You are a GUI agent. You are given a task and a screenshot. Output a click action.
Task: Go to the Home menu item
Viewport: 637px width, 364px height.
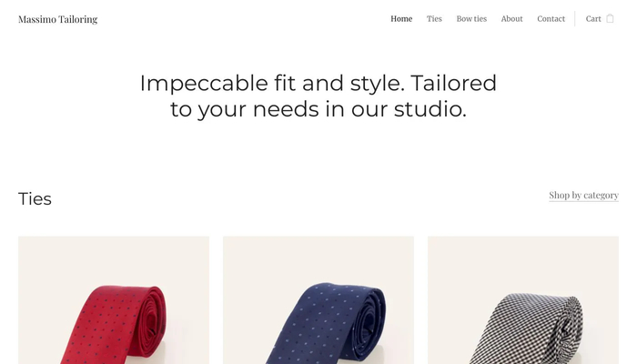click(x=401, y=19)
